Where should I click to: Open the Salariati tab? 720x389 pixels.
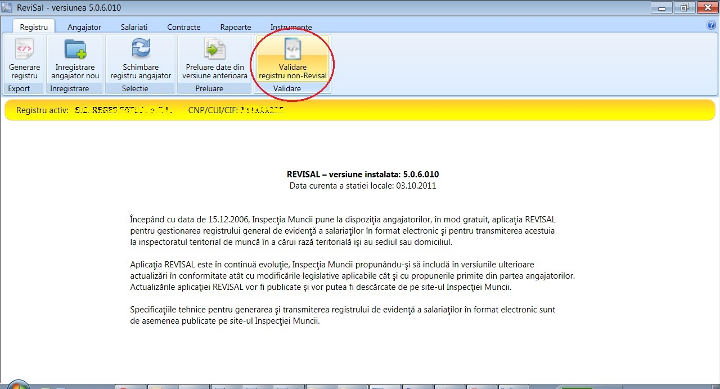(x=134, y=27)
